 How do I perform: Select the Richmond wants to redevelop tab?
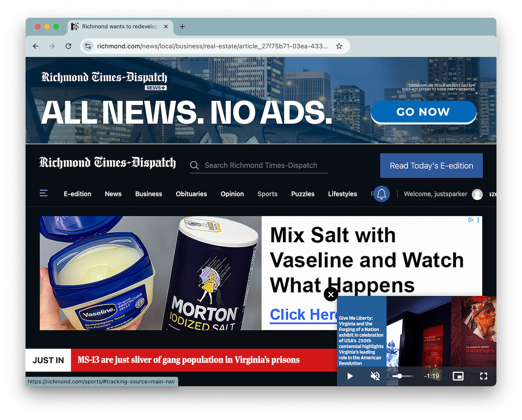120,27
